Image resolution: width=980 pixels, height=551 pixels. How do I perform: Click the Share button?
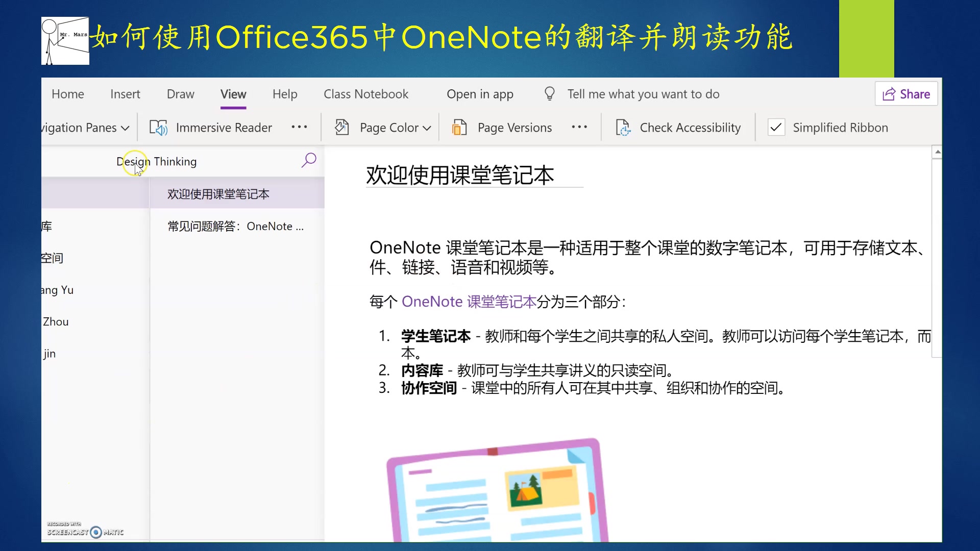coord(906,93)
